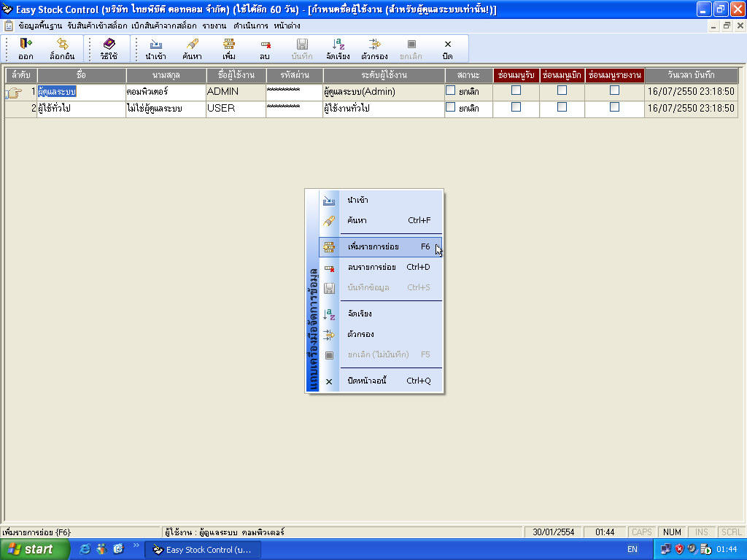This screenshot has width=747, height=560.
Task: Choose ปิดหน้าจอนี้ Ctrl+Q from the context menu
Action: (380, 381)
